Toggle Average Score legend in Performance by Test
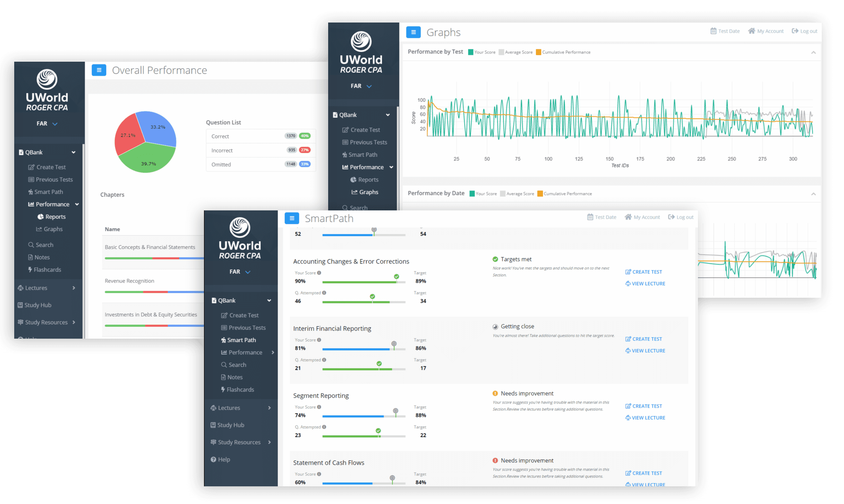 (x=515, y=52)
